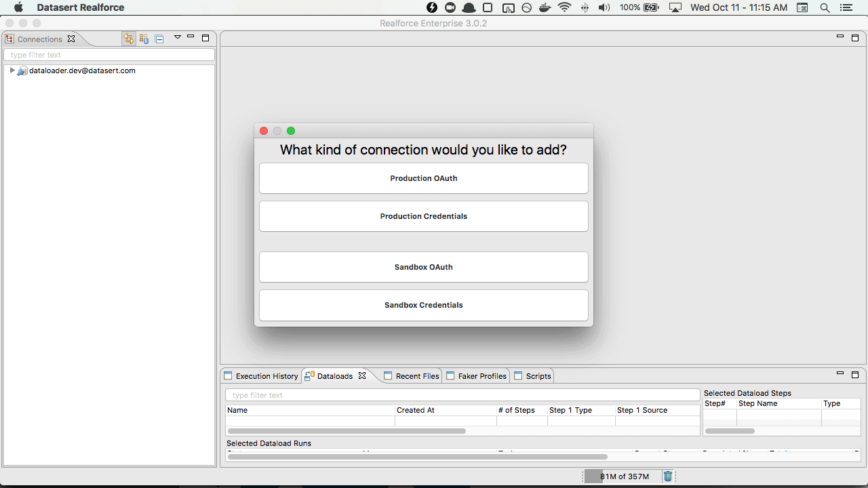
Task: Open the Connections view menu triangle
Action: pyautogui.click(x=178, y=37)
